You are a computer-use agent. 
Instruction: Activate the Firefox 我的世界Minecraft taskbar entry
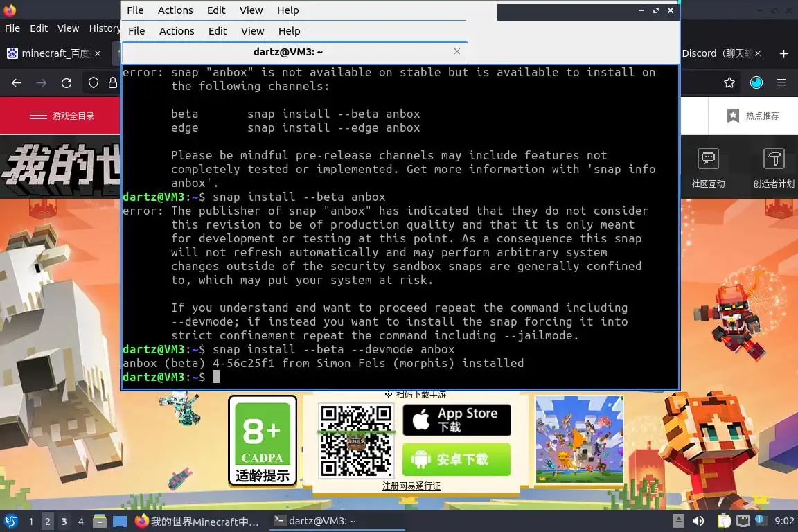(197, 522)
